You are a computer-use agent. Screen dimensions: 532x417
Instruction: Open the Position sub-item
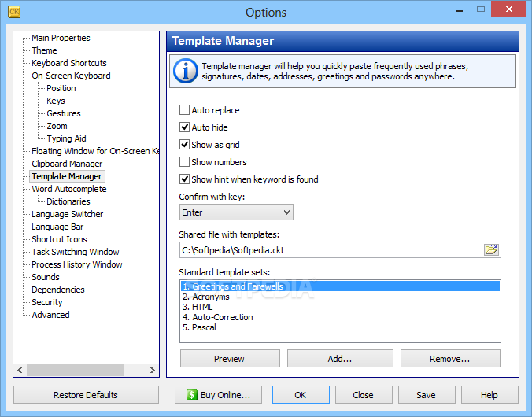point(61,88)
